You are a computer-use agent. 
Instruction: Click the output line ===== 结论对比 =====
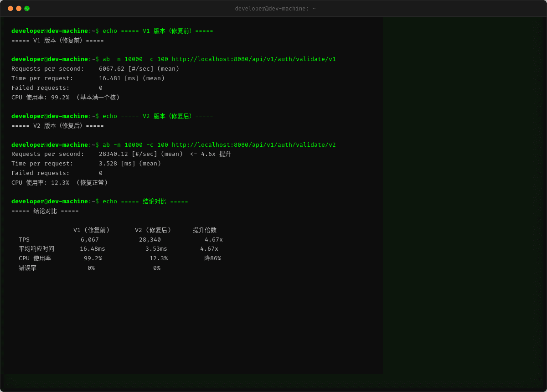tap(45, 211)
